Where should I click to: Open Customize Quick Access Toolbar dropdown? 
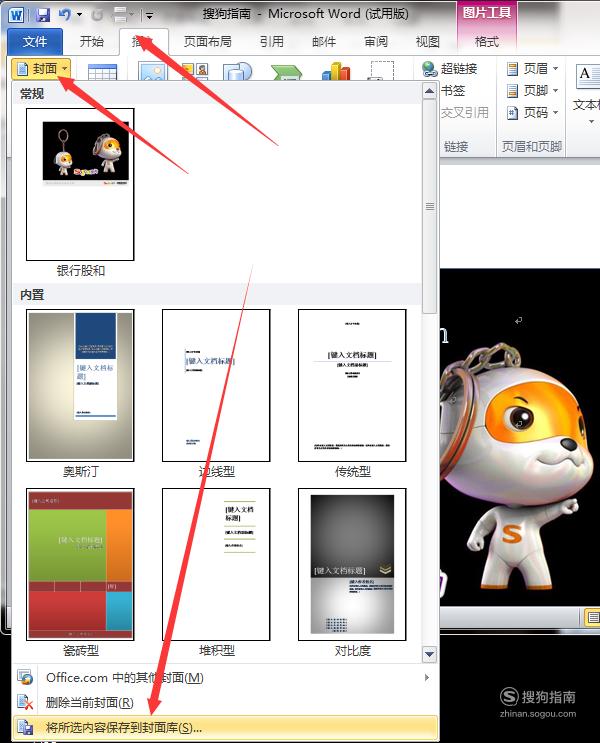coord(149,16)
